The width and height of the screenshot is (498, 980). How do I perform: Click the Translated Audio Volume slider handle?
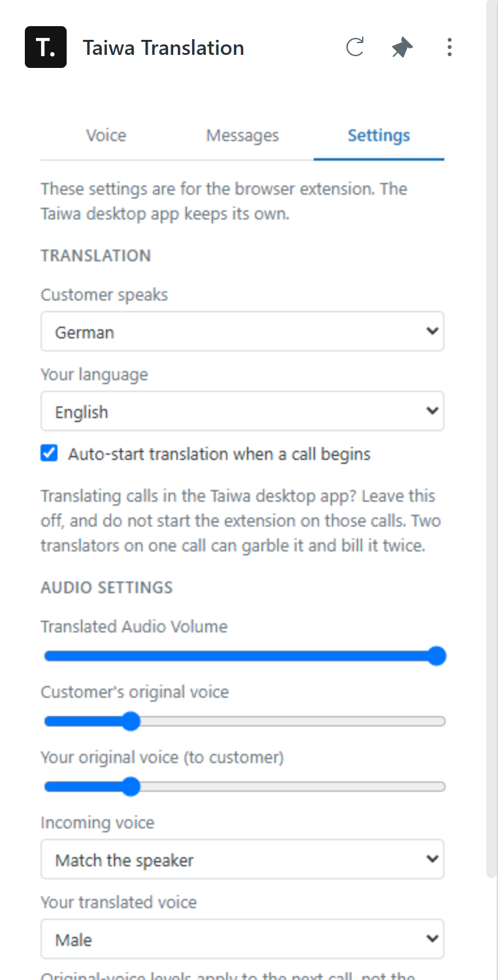tap(437, 656)
